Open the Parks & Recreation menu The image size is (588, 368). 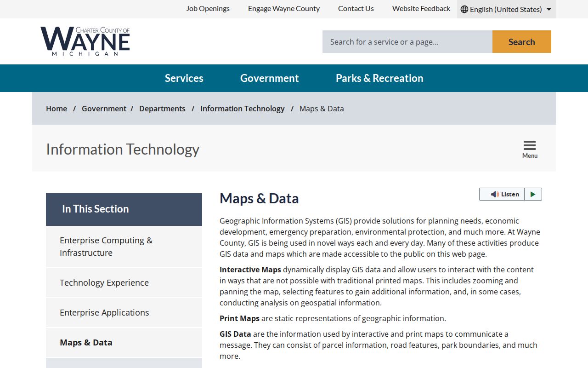point(379,78)
